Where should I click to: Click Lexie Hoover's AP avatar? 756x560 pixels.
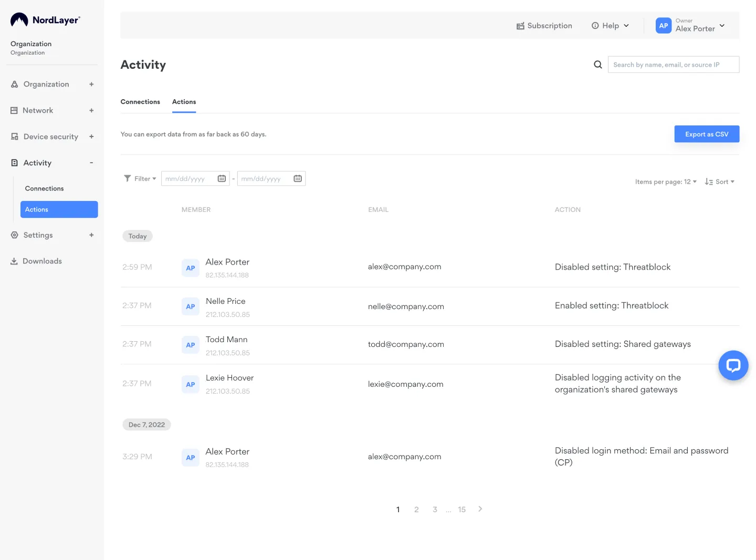coord(191,384)
